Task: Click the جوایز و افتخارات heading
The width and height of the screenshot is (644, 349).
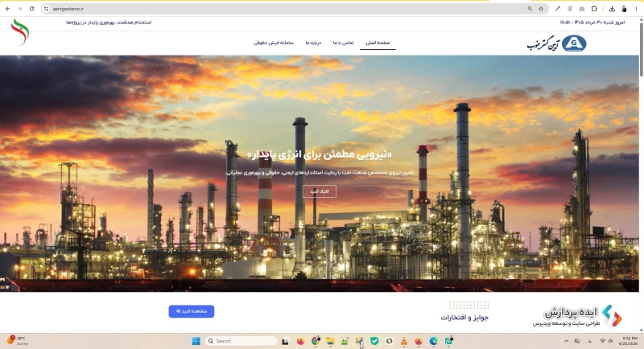Action: click(464, 318)
